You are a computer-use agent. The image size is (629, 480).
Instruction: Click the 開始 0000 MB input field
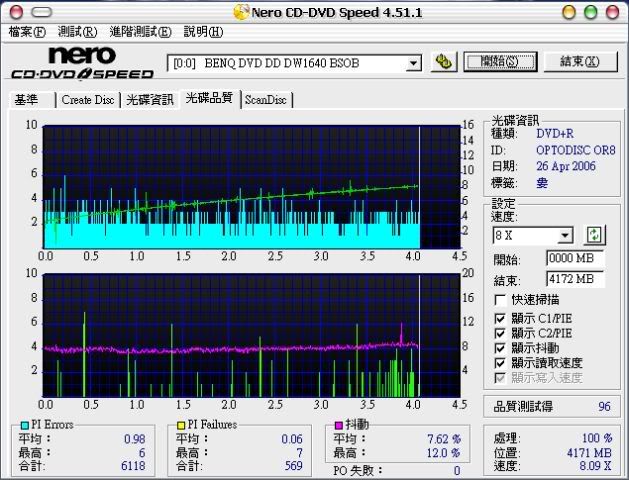pyautogui.click(x=575, y=258)
